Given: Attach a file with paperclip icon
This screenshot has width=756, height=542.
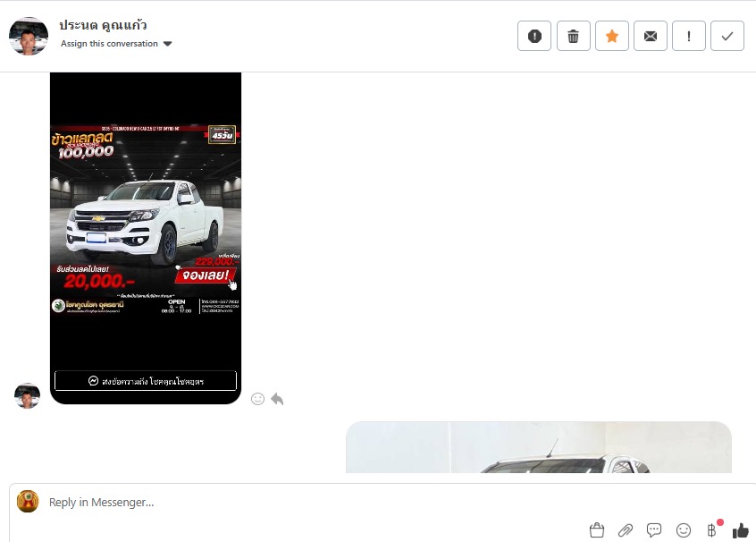Looking at the screenshot, I should point(626,530).
